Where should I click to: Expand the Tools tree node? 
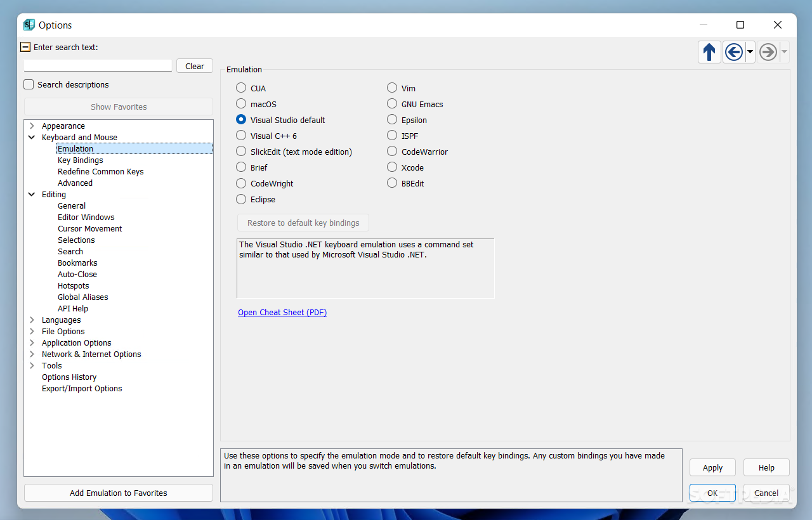(32, 366)
